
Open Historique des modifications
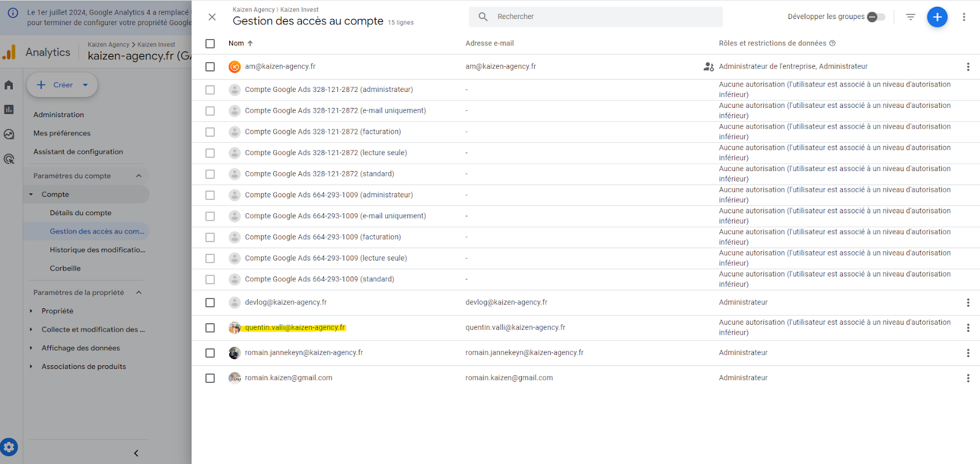[x=97, y=250]
